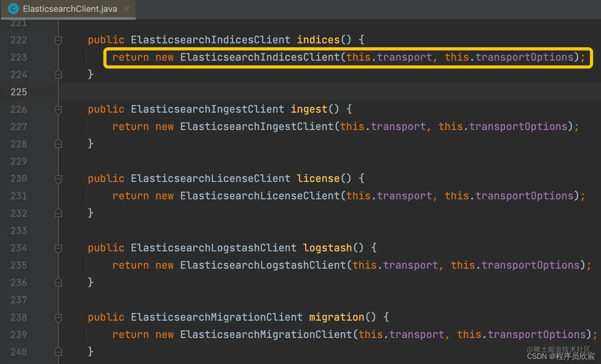Click line number 225 in gutter
The width and height of the screenshot is (601, 364).
[x=19, y=92]
